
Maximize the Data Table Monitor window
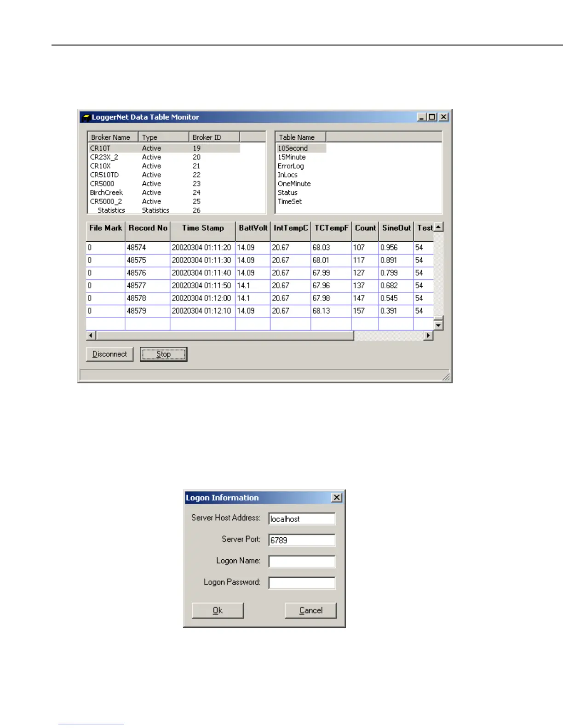click(432, 117)
